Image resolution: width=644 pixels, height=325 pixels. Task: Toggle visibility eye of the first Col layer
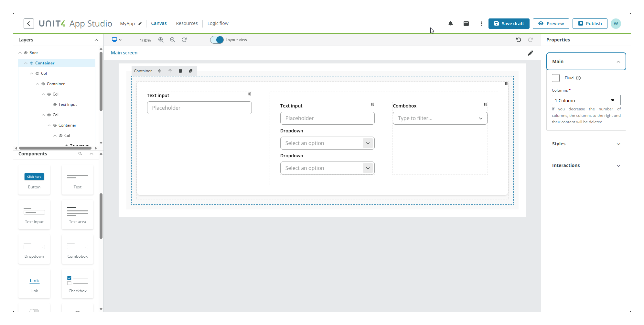(38, 73)
